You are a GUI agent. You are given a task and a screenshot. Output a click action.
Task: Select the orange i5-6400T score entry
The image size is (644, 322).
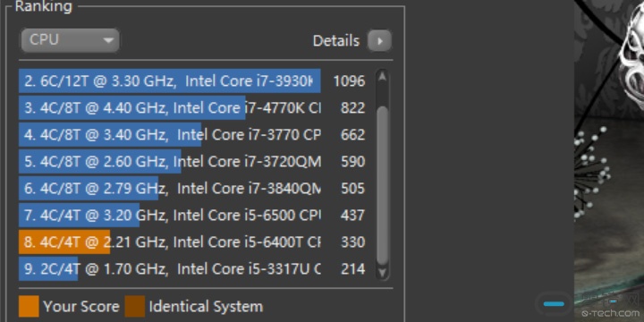[x=192, y=241]
